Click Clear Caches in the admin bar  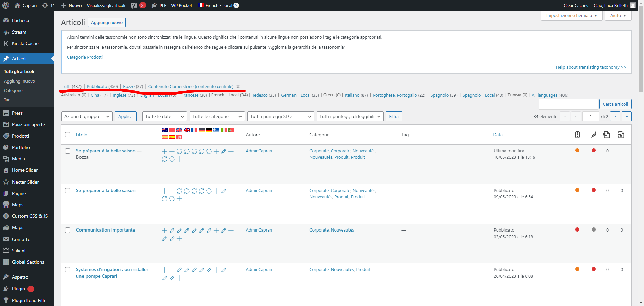pos(576,5)
